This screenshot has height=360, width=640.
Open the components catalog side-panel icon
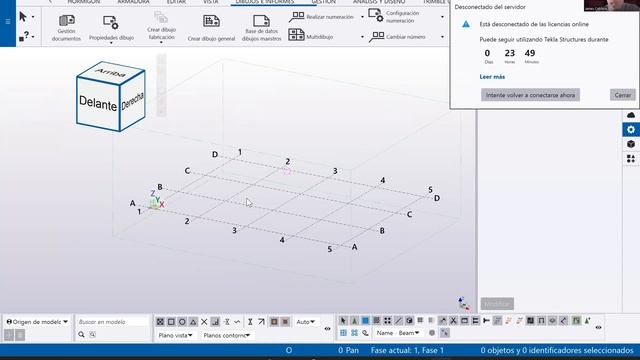[631, 159]
